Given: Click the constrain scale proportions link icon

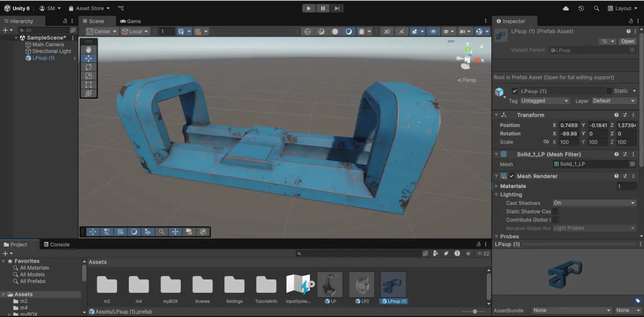Looking at the screenshot, I should point(546,142).
